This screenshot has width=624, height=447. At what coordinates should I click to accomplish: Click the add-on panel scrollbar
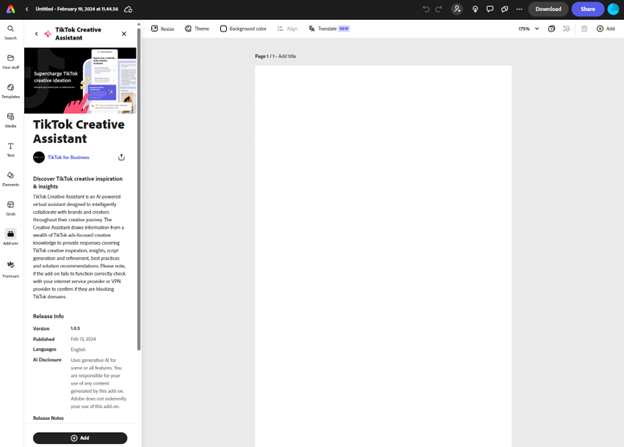click(x=138, y=189)
